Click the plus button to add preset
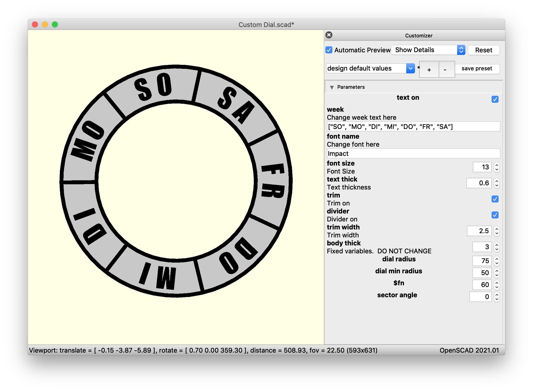 pos(429,70)
